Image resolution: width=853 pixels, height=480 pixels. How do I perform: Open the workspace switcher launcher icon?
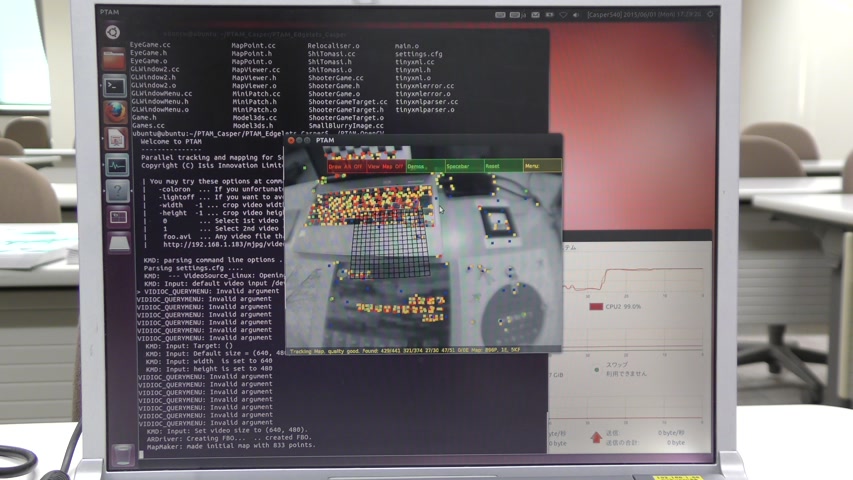[118, 217]
